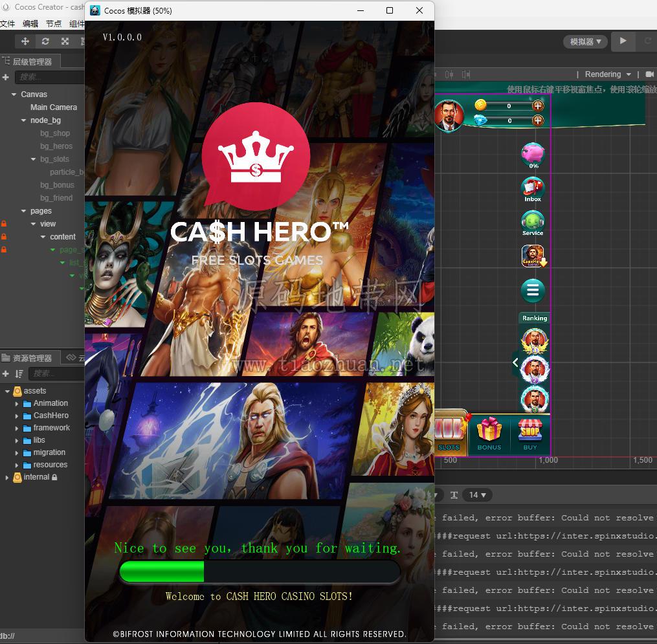Screen dimensions: 657x644
Task: Switch to 资源管理器 tab
Action: [x=30, y=358]
